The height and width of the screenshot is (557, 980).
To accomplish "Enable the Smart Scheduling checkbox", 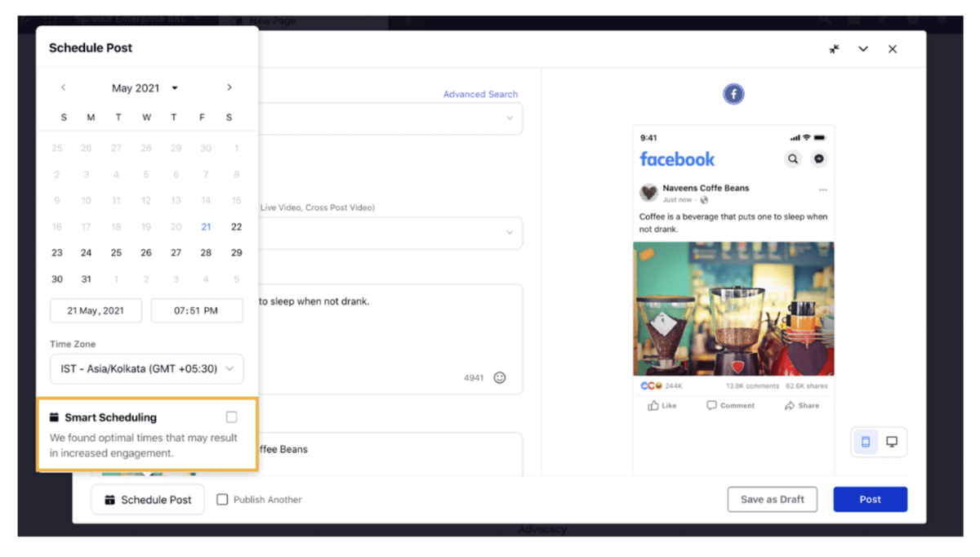I will [x=232, y=417].
